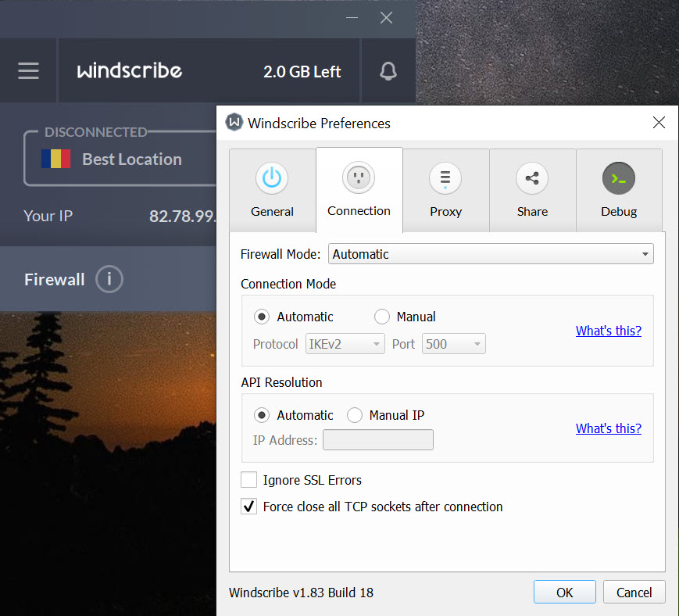Open Connection Mode "What's this?" link
This screenshot has height=616, width=679.
pyautogui.click(x=608, y=331)
